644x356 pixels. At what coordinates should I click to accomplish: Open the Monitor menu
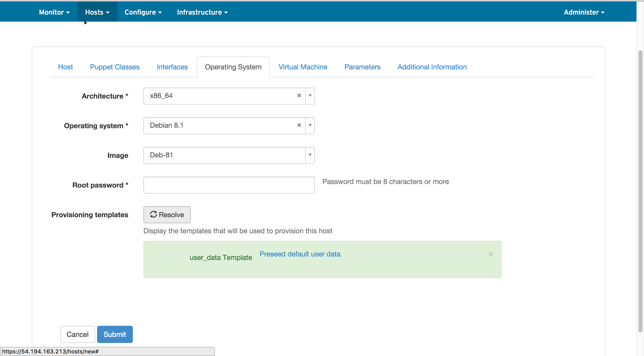pos(54,12)
